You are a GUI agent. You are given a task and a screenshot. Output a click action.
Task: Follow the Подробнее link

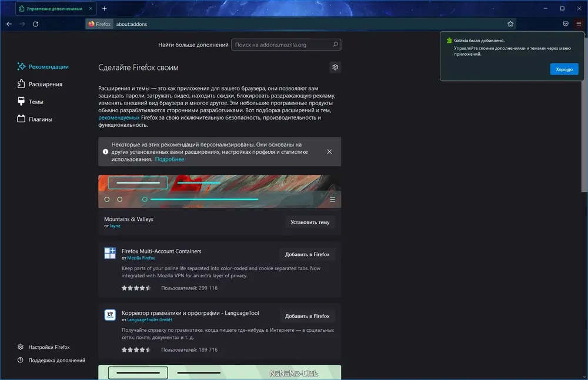(x=169, y=159)
